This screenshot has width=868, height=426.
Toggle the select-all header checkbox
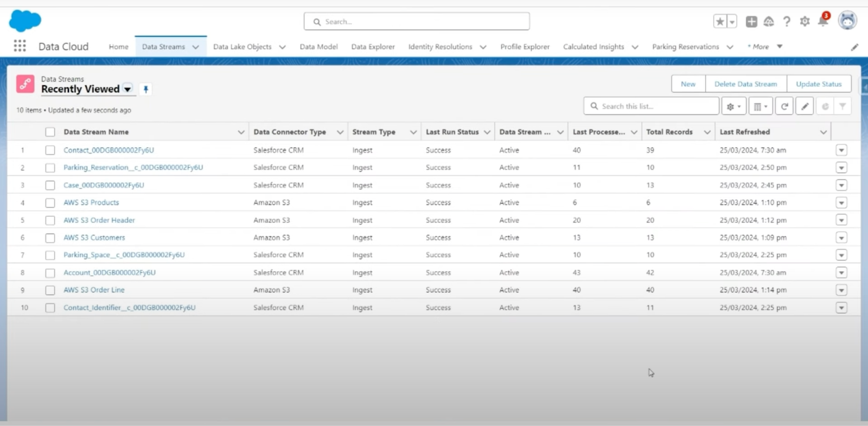click(50, 132)
